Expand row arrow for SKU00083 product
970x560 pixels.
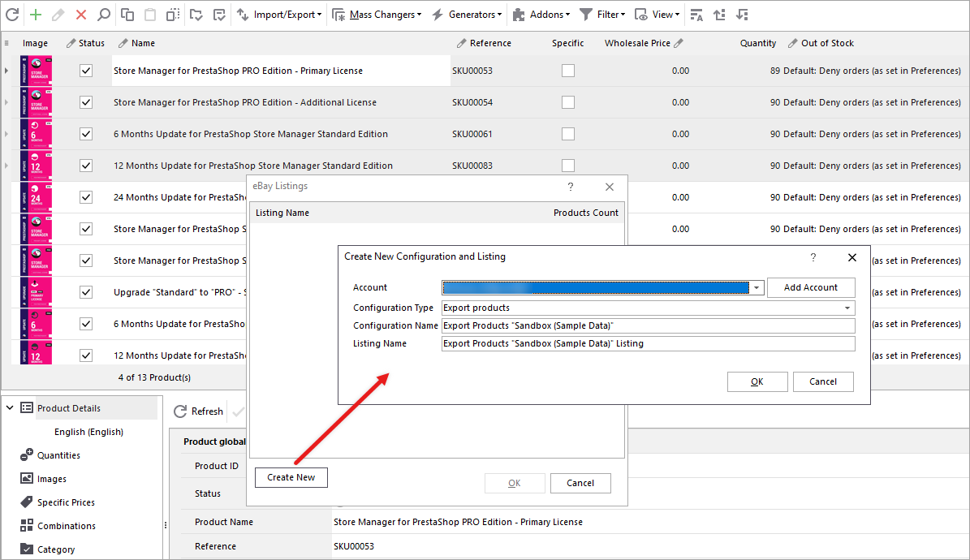(6, 166)
